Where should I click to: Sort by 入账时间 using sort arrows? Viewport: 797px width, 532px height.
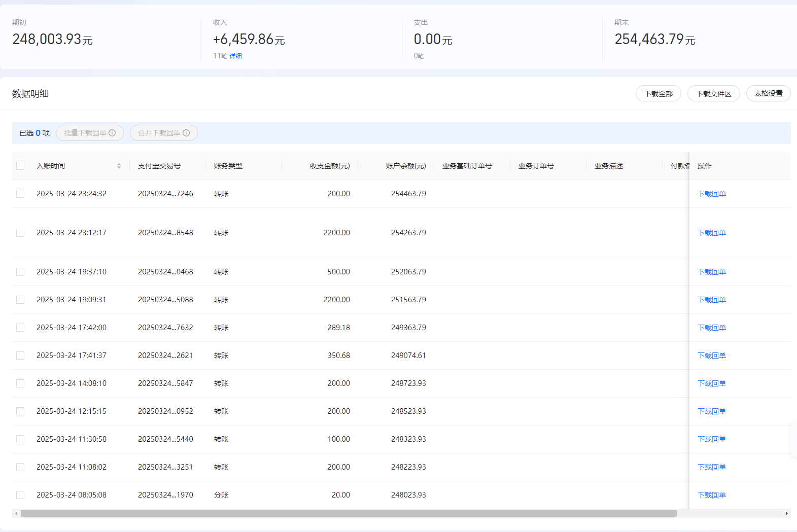(x=119, y=166)
